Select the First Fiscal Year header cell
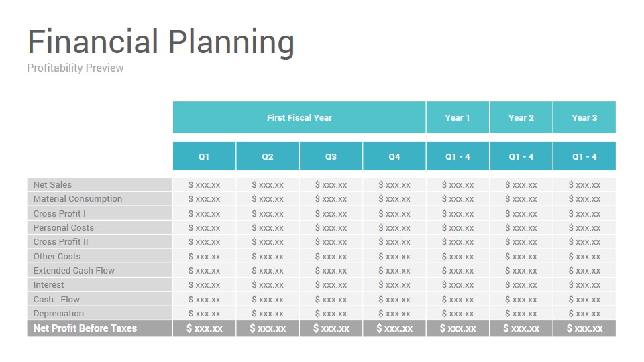This screenshot has width=644, height=362. tap(299, 117)
